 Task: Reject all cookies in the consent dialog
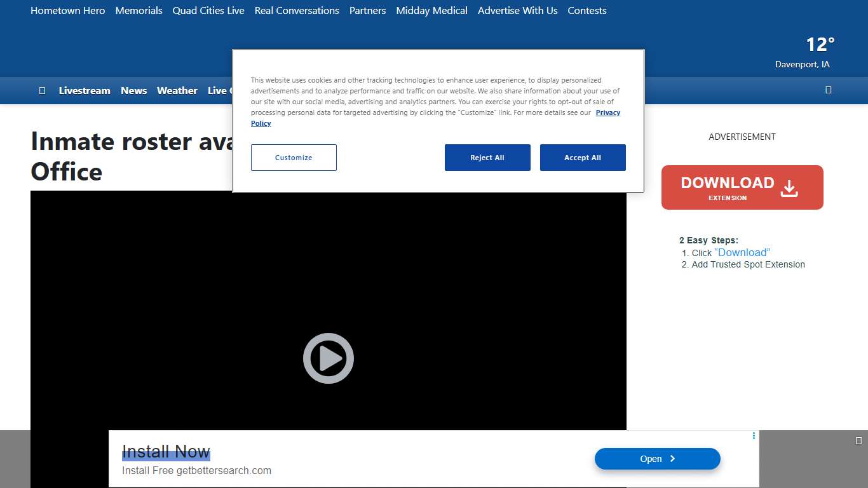pyautogui.click(x=487, y=158)
